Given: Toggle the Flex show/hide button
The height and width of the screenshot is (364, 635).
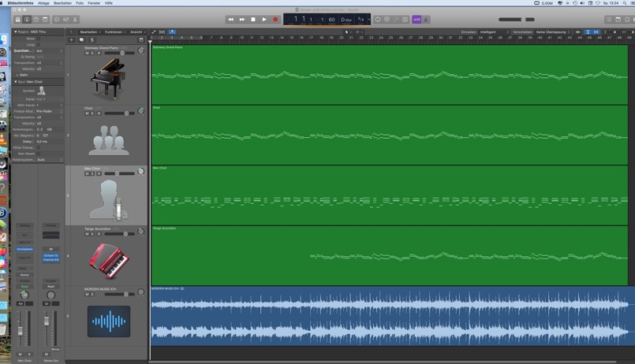Looking at the screenshot, I should (162, 32).
